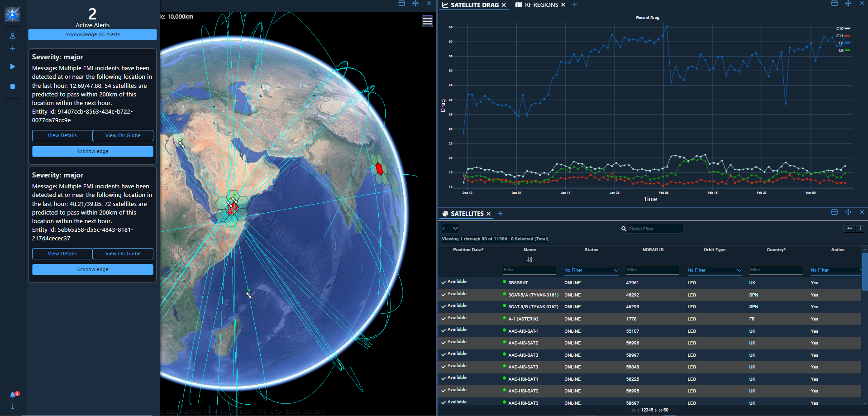Click the stop square icon in sidebar
868x416 pixels.
(x=13, y=86)
